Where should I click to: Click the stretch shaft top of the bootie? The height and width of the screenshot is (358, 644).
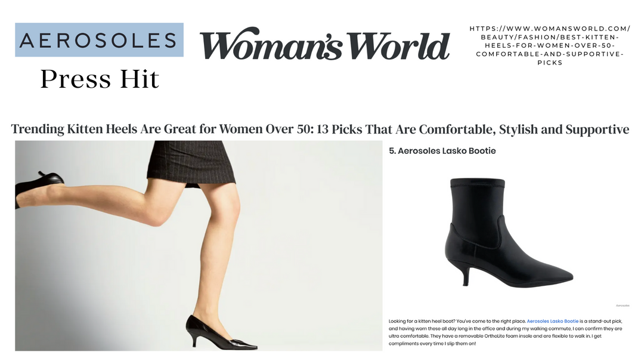[x=477, y=183]
